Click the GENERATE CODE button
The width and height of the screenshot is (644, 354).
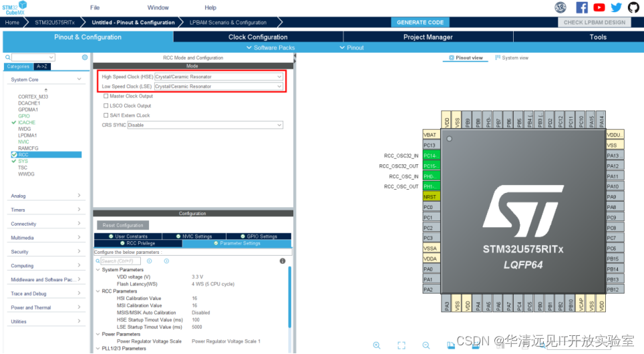click(x=420, y=23)
